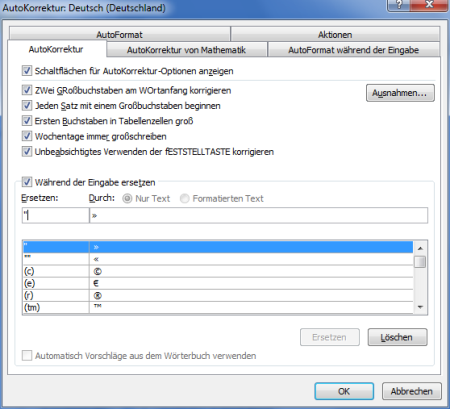Toggle Ersten Buchstaben in Tabellenzellen groß

pos(27,121)
